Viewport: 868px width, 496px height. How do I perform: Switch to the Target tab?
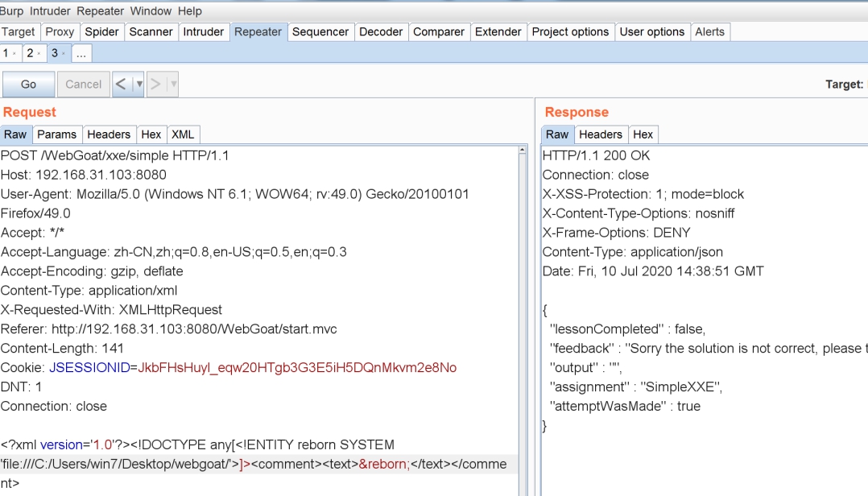point(19,32)
